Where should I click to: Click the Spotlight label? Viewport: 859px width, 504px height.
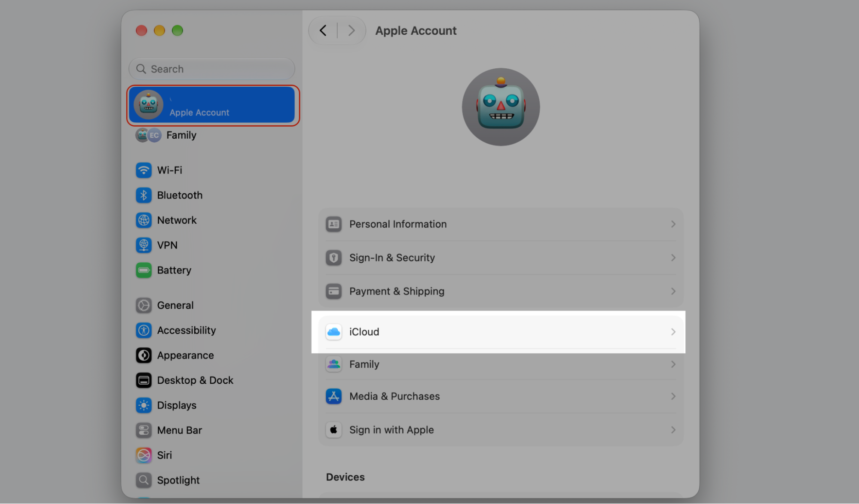[x=178, y=480]
